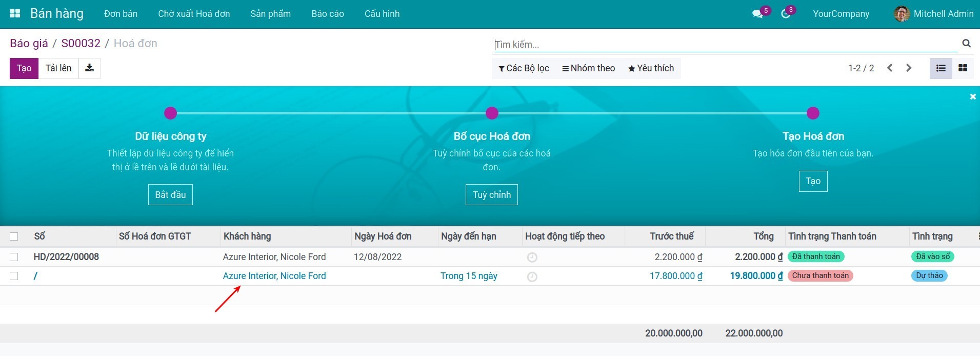Open Chờ xuất Hoá đơn menu
The image size is (980, 356).
click(194, 14)
